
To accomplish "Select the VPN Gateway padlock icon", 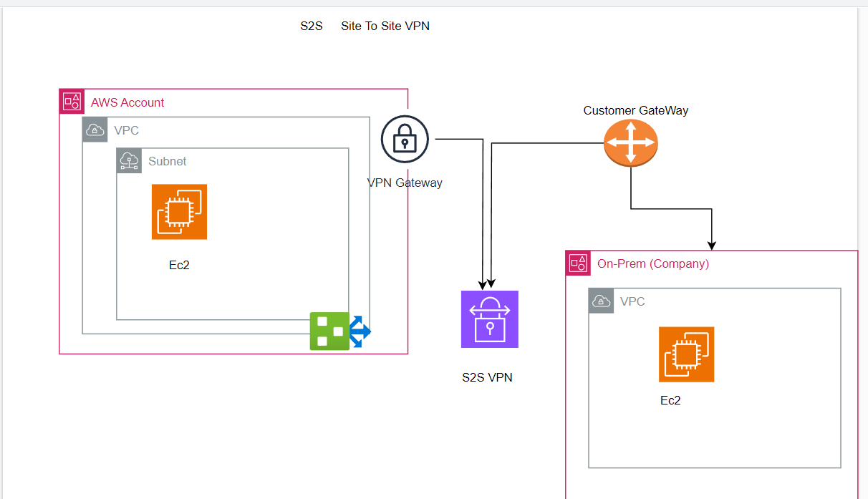I will [x=405, y=140].
